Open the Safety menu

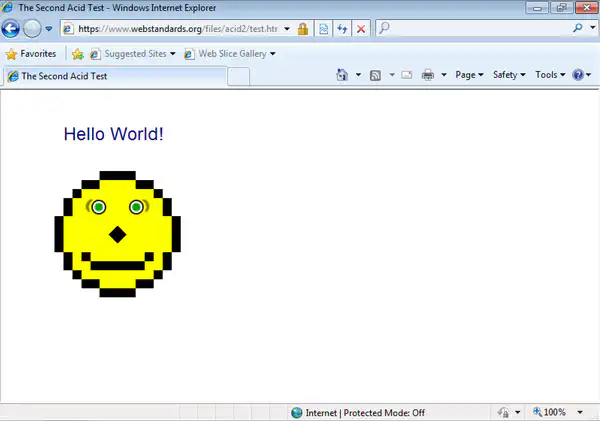(509, 75)
